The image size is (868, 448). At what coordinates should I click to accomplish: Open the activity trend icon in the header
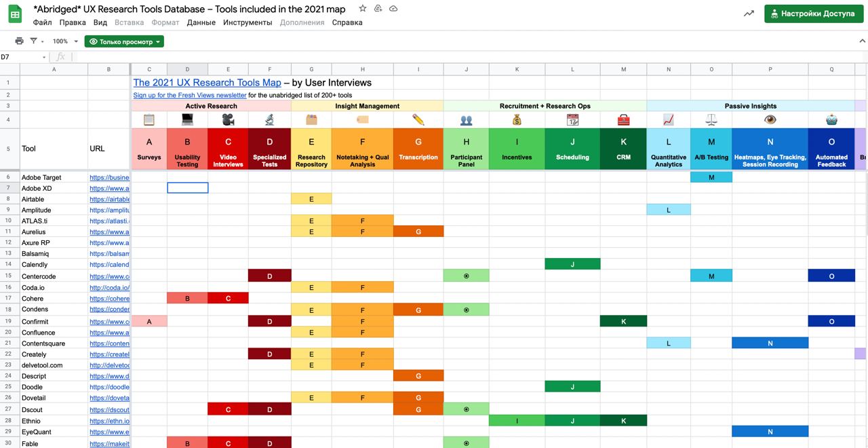(x=749, y=13)
